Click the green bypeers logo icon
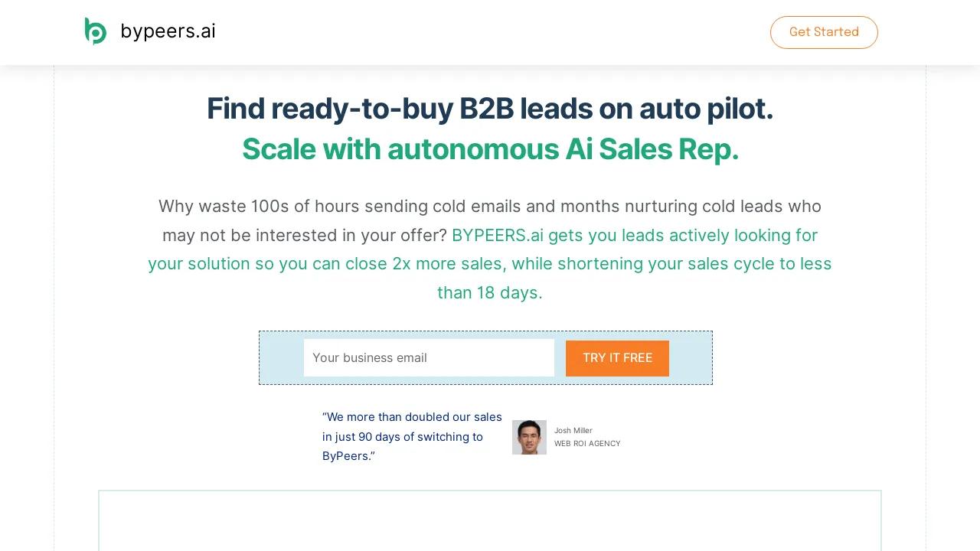 pyautogui.click(x=96, y=31)
